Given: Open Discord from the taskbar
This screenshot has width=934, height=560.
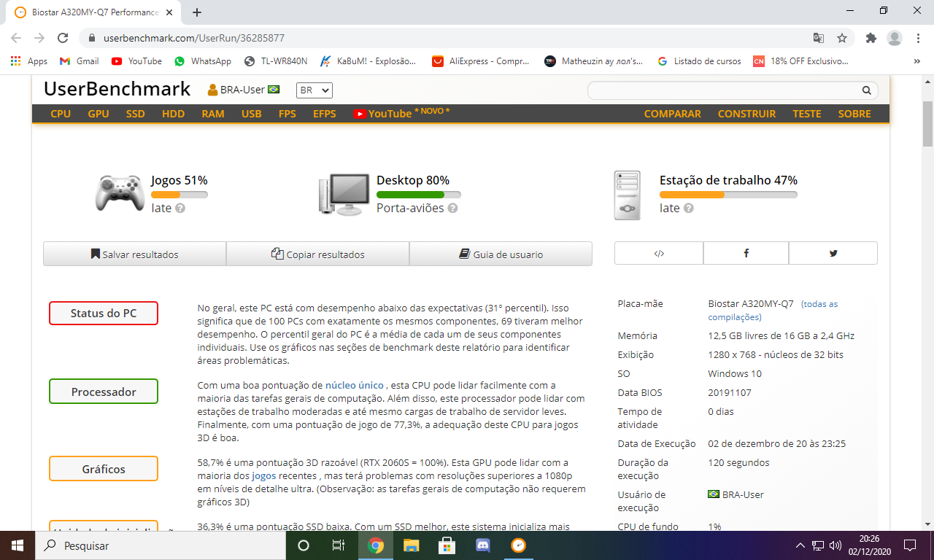Looking at the screenshot, I should tap(483, 545).
